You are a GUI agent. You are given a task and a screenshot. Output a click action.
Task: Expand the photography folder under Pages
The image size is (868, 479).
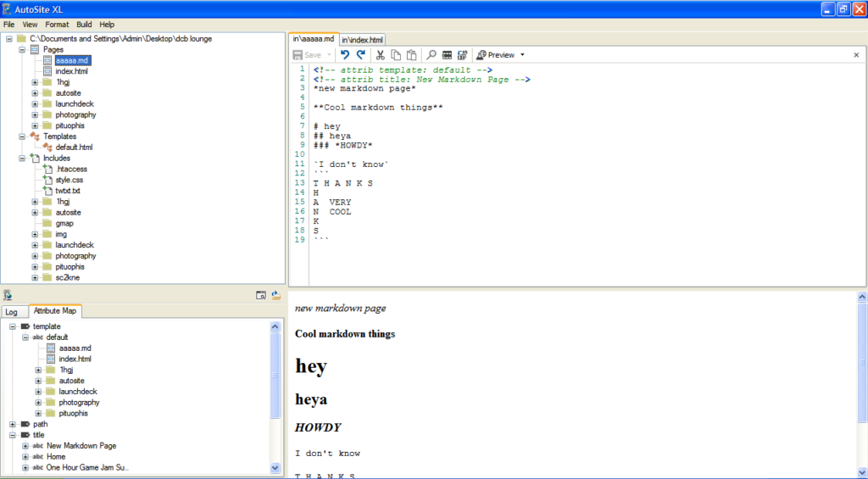click(x=35, y=114)
